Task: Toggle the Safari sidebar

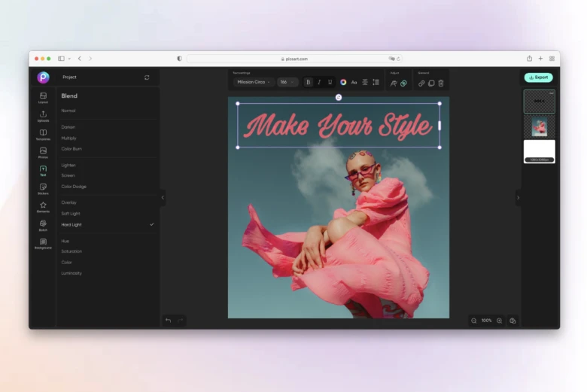Action: click(61, 59)
